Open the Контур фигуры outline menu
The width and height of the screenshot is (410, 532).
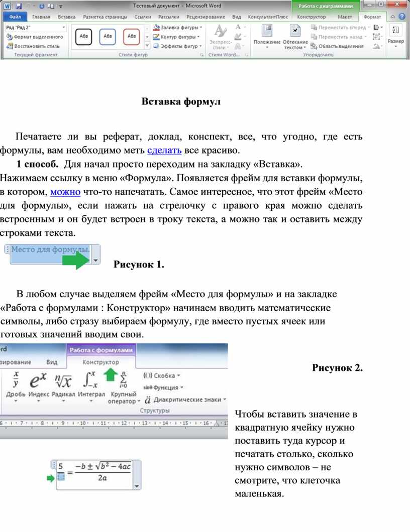click(176, 37)
